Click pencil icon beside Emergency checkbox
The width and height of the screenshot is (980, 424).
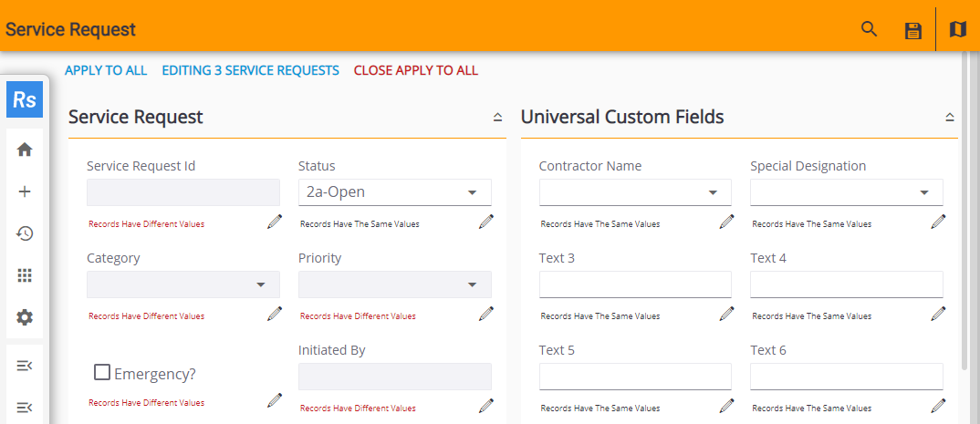[x=275, y=400]
